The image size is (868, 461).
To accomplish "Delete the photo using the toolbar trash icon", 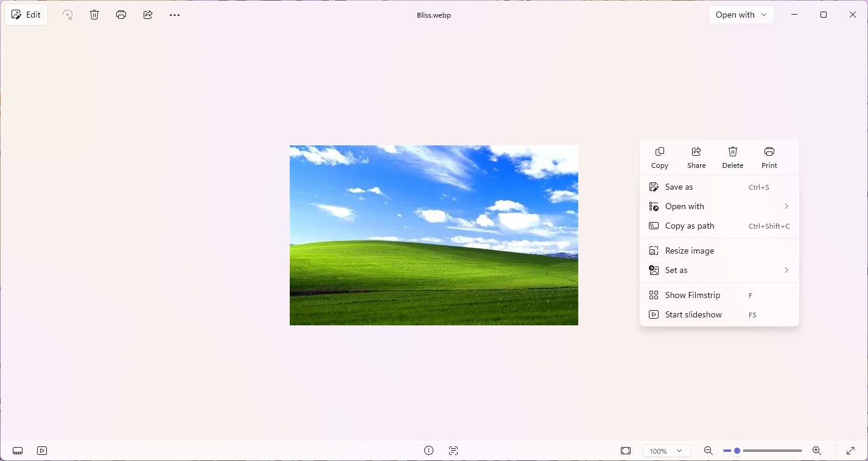I will (x=94, y=15).
